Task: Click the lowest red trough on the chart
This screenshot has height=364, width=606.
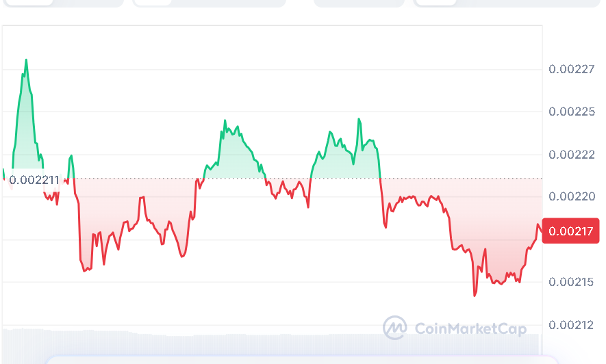Action: tap(474, 295)
